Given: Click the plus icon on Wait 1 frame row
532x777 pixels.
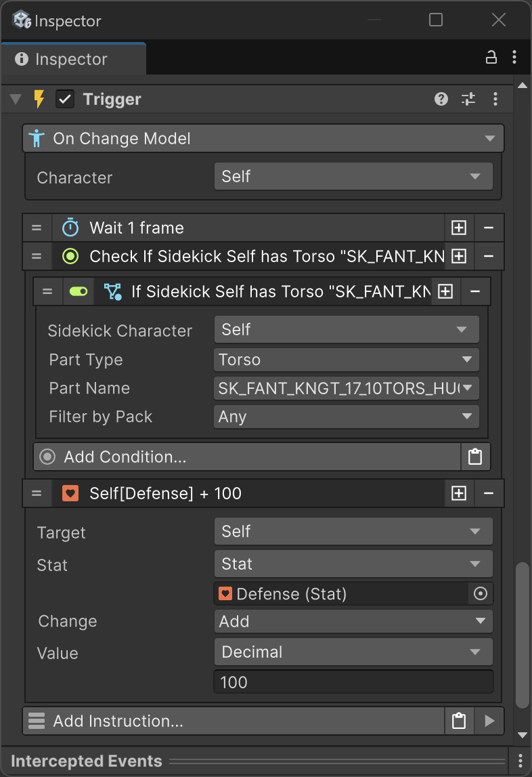Looking at the screenshot, I should 459,228.
